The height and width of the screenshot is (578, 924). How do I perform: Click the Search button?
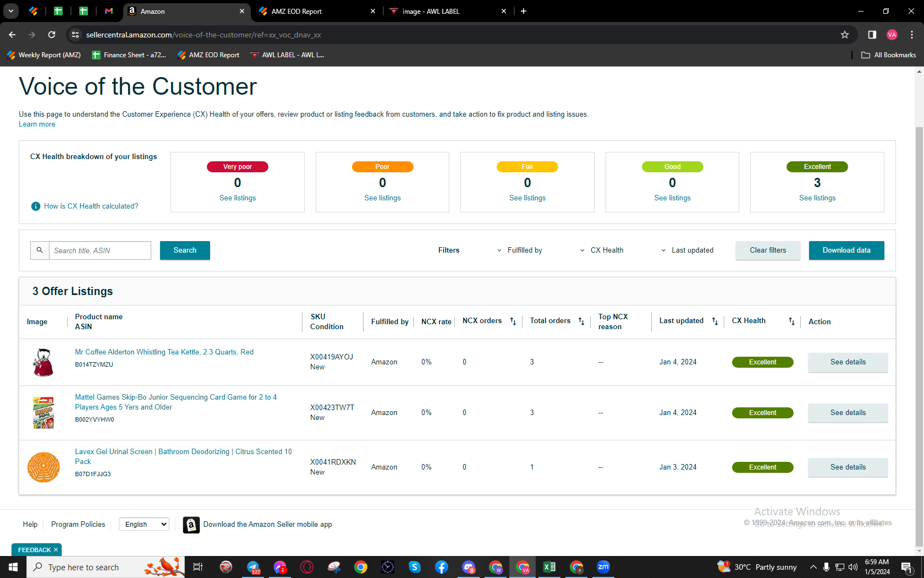pyautogui.click(x=185, y=250)
